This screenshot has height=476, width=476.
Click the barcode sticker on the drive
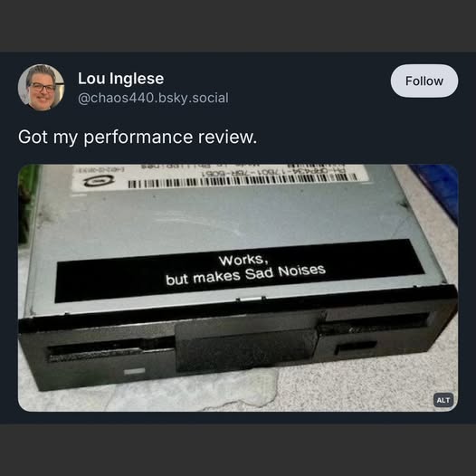[x=219, y=178]
